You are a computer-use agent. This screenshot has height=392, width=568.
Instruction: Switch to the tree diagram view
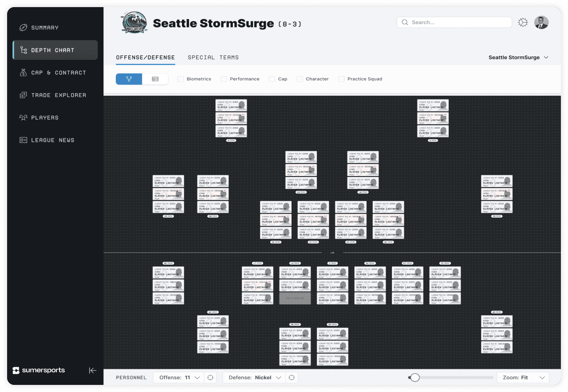point(129,79)
